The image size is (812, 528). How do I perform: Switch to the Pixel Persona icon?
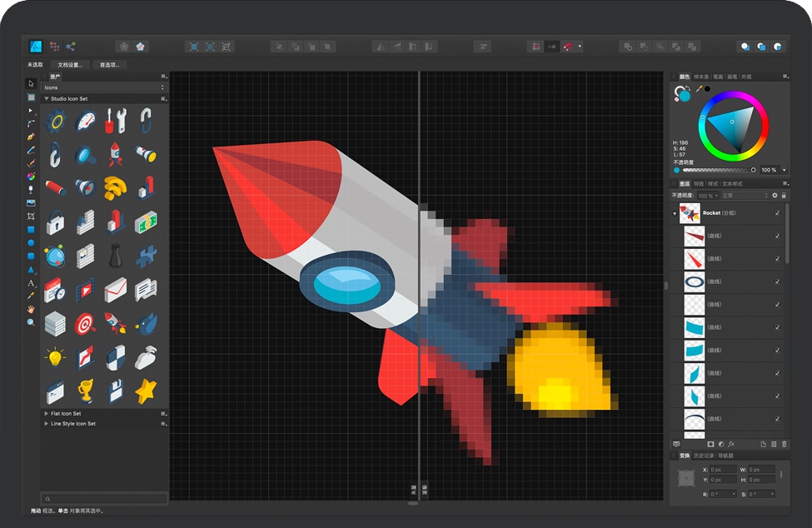coord(54,47)
